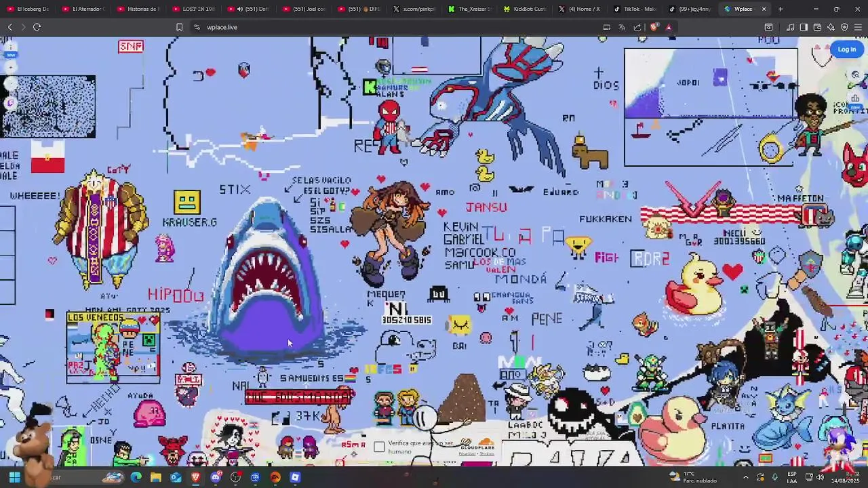The image size is (868, 488).
Task: Show hidden system tray icons
Action: click(745, 477)
